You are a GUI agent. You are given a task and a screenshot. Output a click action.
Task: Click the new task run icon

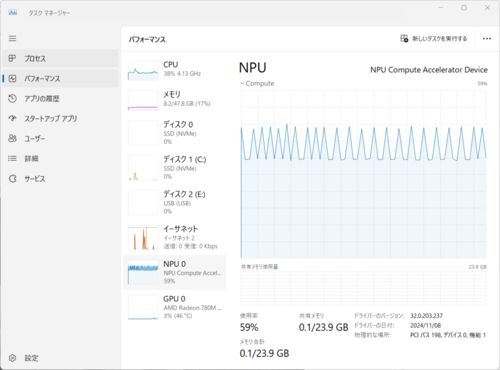click(404, 39)
